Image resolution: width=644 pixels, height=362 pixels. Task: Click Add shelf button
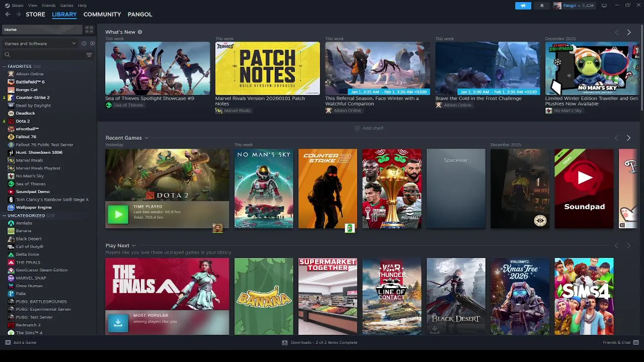(369, 128)
